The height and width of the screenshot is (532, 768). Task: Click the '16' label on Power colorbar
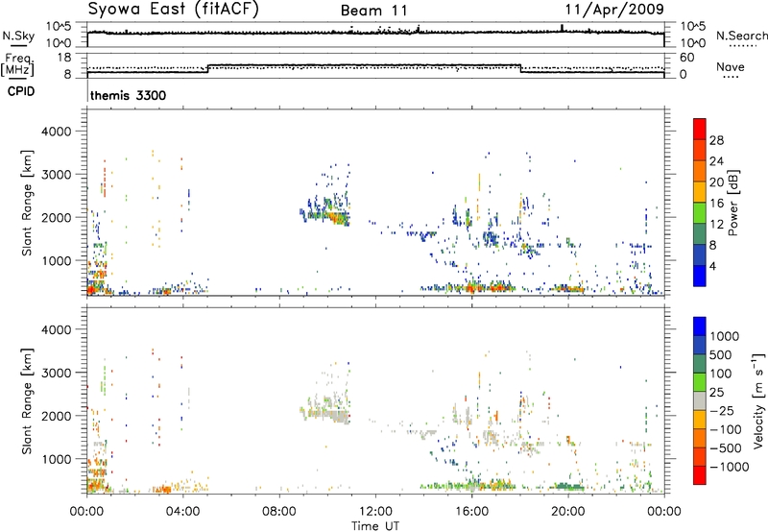coord(716,204)
